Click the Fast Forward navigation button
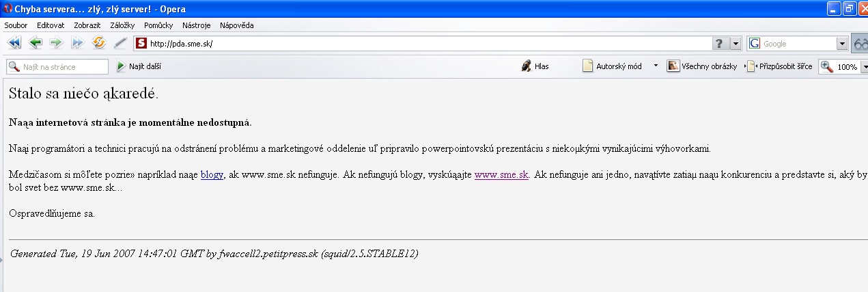This screenshot has width=868, height=292. [77, 43]
